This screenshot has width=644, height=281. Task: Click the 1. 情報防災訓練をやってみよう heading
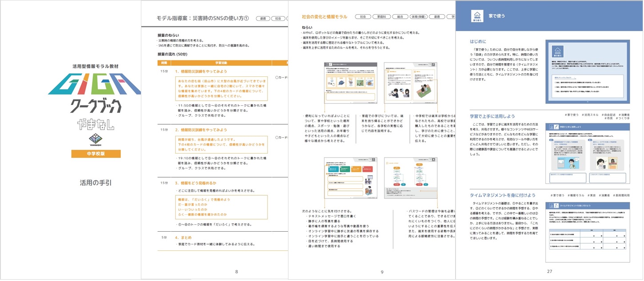click(201, 71)
